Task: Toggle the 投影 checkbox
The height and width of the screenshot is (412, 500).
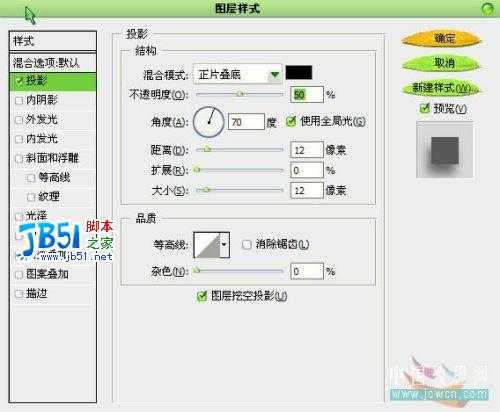Action: [x=19, y=81]
